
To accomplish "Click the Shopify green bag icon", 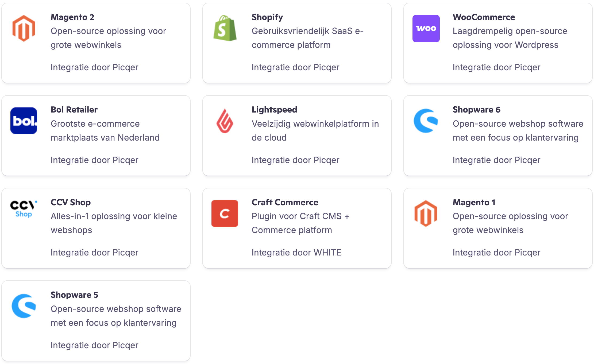I will pos(225,28).
